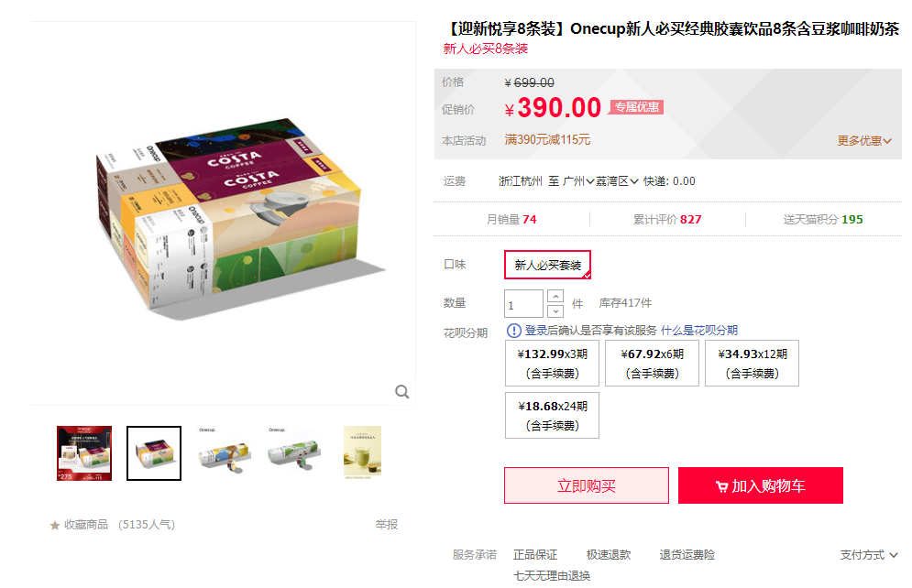Choose the ¥132.99x3期 installment plan
The width and height of the screenshot is (912, 588).
pos(552,363)
